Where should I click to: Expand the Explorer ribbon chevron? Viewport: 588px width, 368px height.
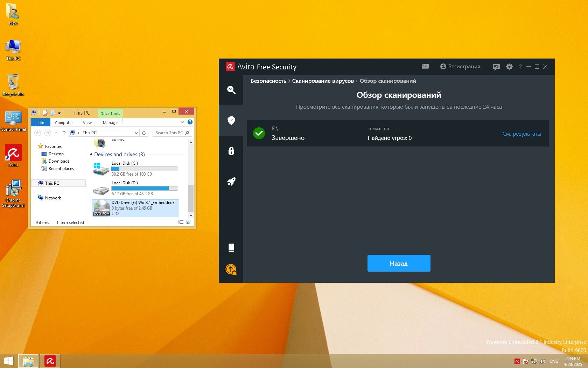pos(182,122)
